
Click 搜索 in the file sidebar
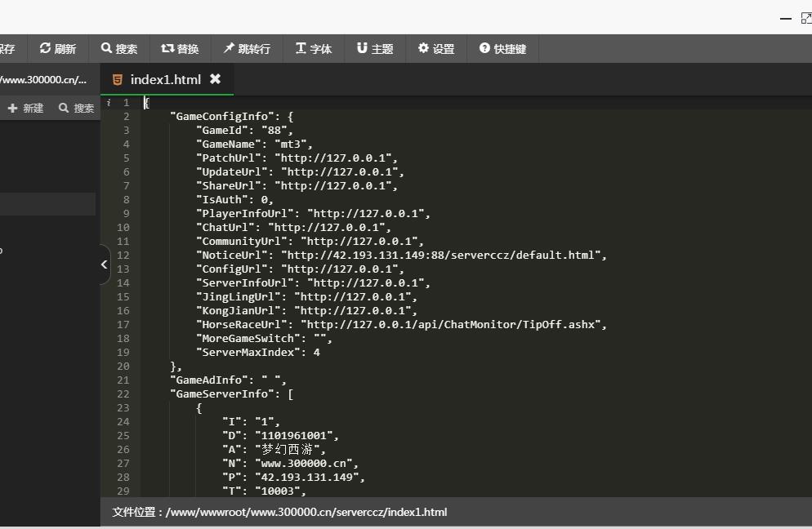pos(76,108)
